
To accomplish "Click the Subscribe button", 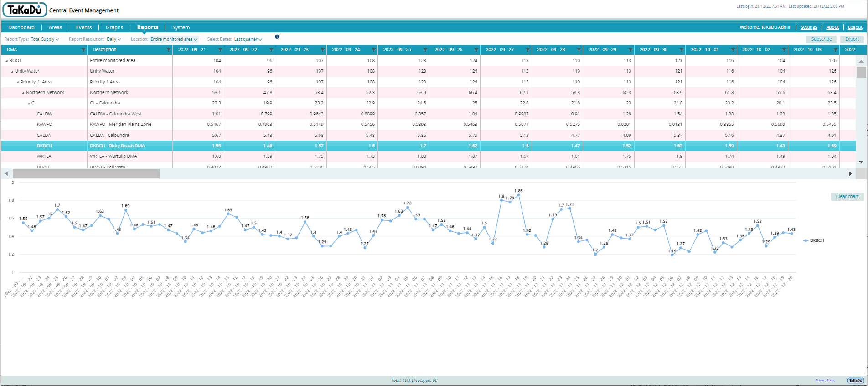I will pyautogui.click(x=821, y=39).
